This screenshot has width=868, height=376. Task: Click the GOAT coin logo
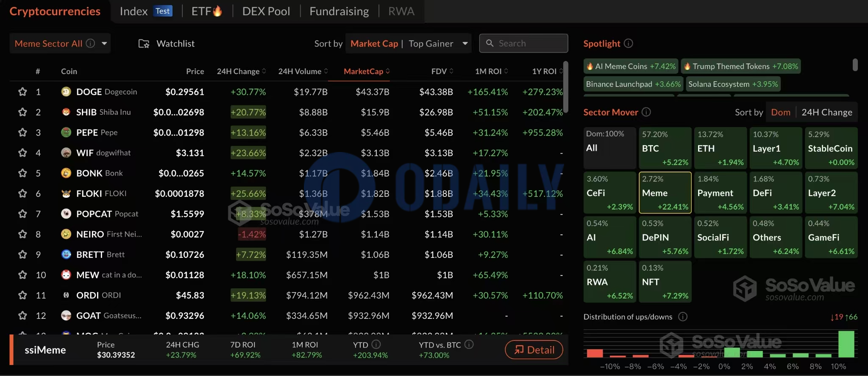click(x=66, y=315)
